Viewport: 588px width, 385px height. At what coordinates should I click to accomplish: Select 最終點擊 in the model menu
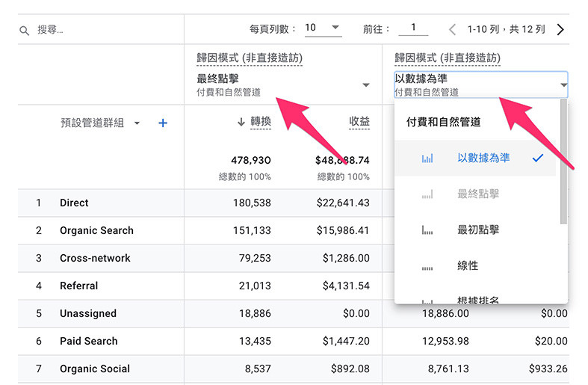[x=475, y=194]
